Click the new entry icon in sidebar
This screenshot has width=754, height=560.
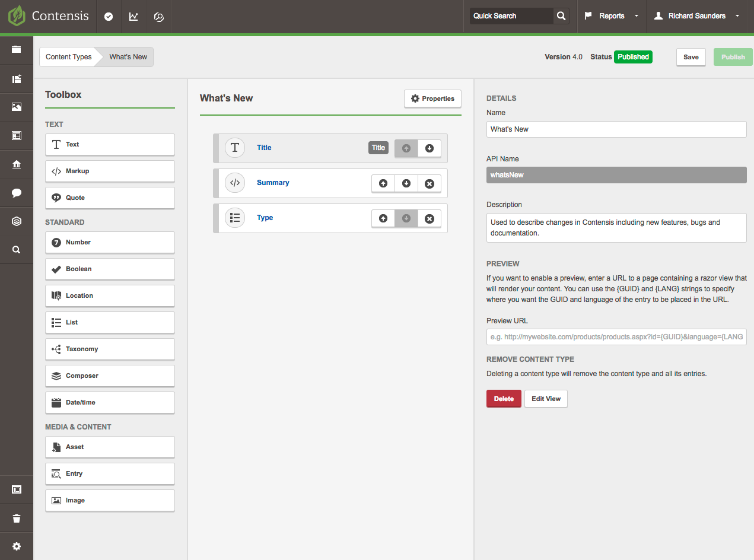17,78
